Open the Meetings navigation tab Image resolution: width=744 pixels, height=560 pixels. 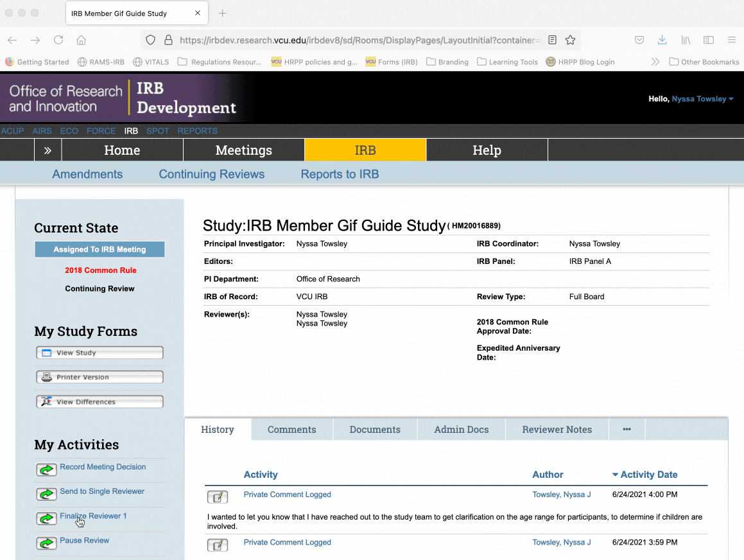click(x=243, y=150)
